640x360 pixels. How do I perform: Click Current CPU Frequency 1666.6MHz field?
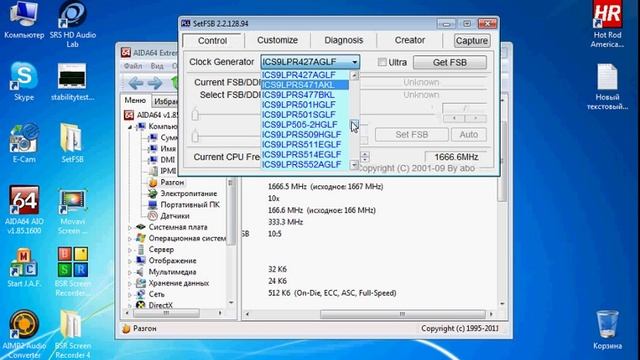coord(456,157)
